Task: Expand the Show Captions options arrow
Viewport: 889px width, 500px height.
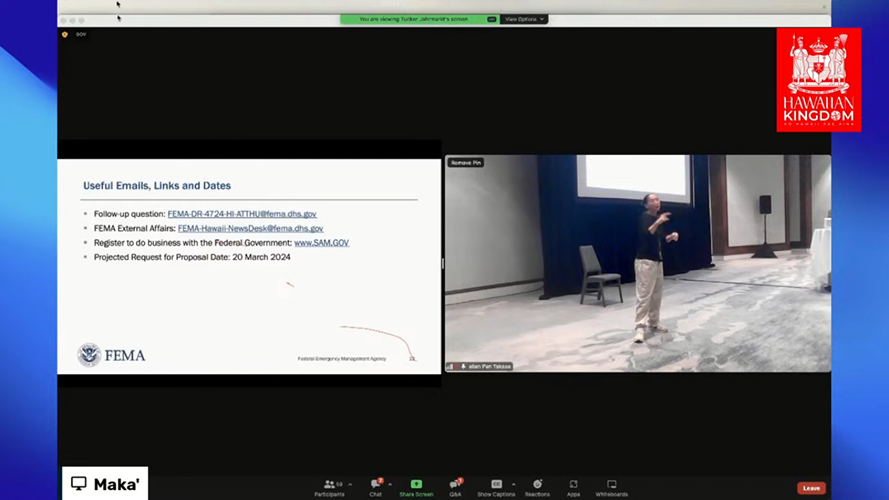Action: pos(514,484)
